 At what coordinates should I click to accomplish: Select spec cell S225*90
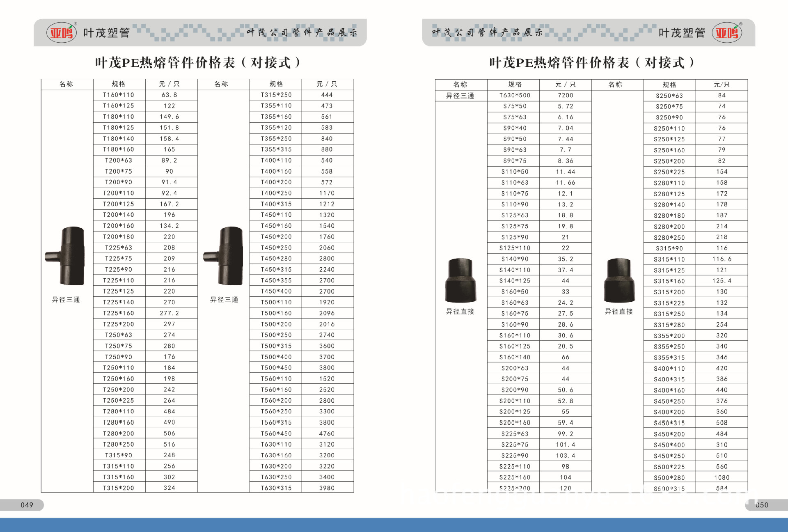(513, 456)
